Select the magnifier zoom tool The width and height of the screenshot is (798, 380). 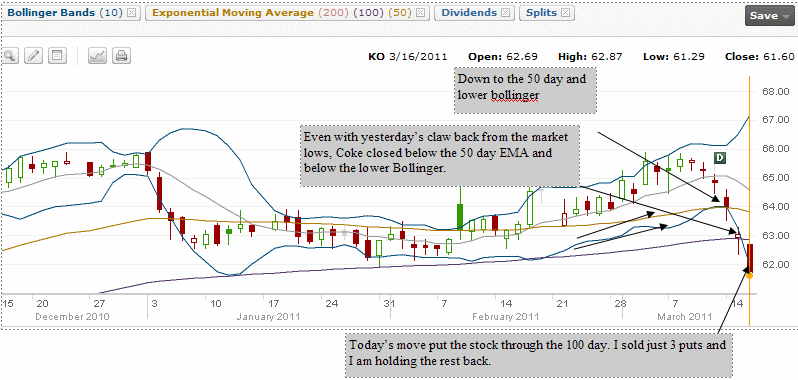point(10,55)
